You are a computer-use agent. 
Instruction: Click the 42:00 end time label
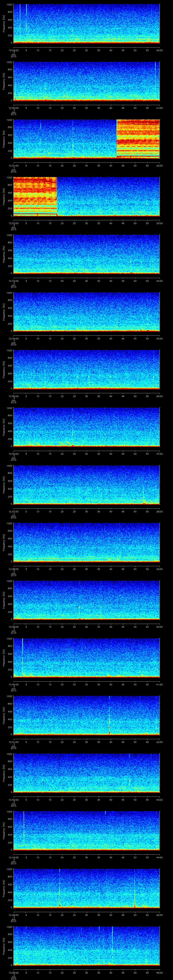click(x=160, y=742)
